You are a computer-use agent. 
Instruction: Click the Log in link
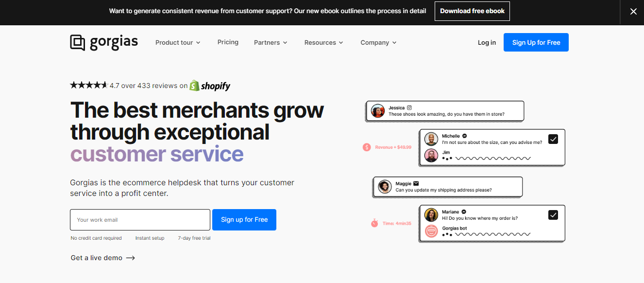coord(487,43)
